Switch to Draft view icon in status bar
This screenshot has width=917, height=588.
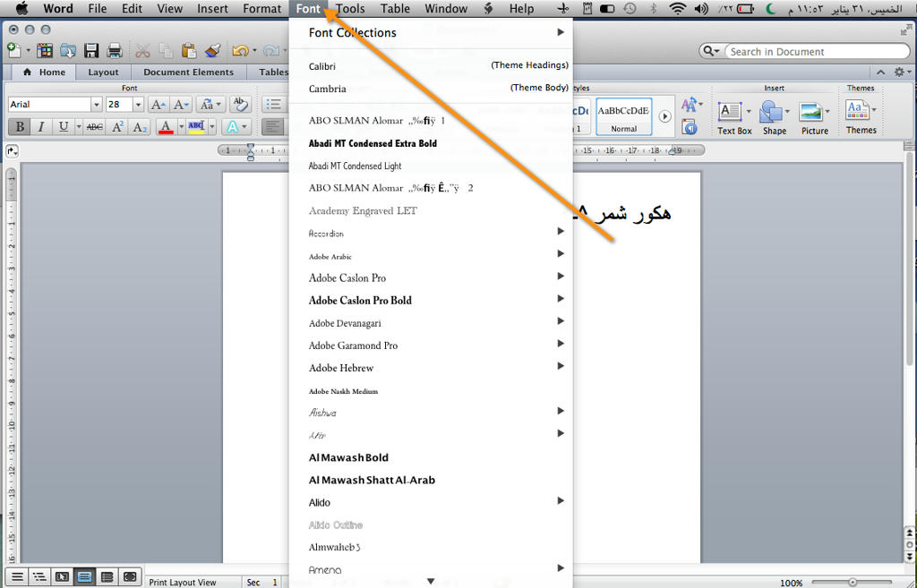pos(17,577)
